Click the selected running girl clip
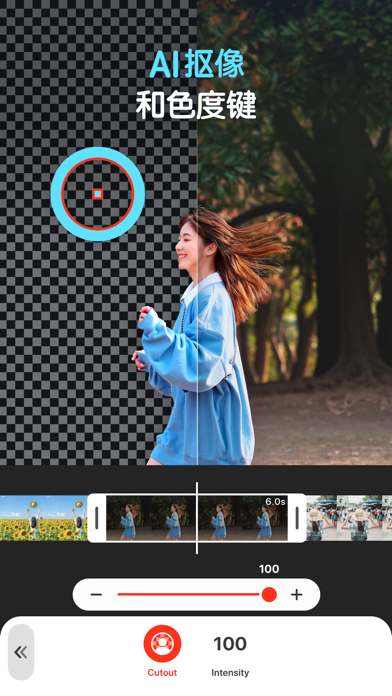 click(197, 518)
